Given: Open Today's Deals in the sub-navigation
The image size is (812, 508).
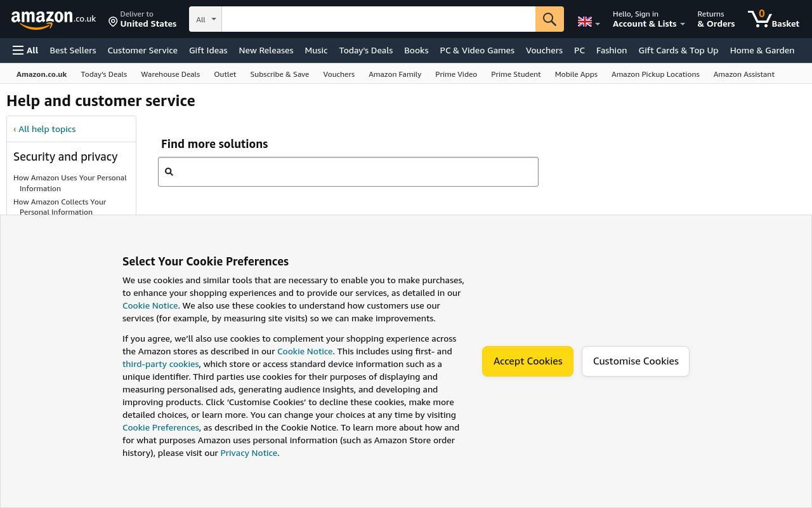Looking at the screenshot, I should coord(104,74).
